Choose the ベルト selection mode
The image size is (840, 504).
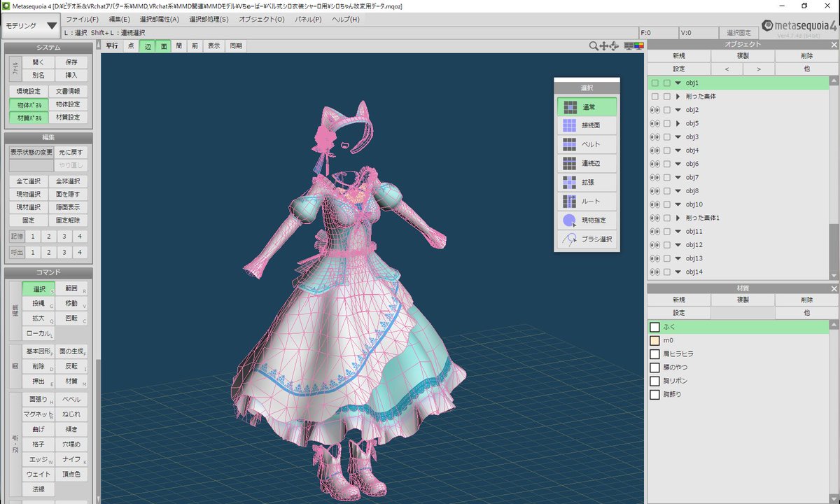tap(570, 145)
